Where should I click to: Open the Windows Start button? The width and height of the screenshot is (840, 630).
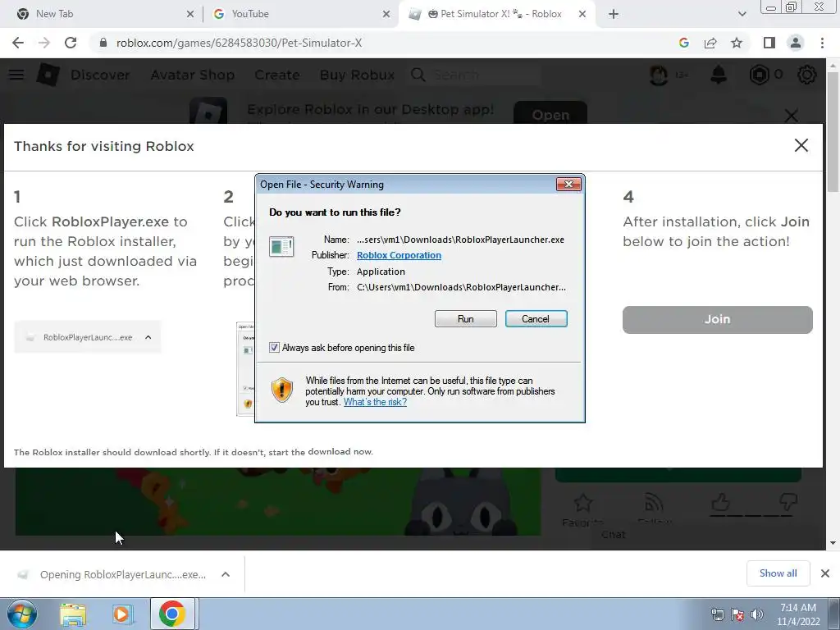[x=22, y=614]
